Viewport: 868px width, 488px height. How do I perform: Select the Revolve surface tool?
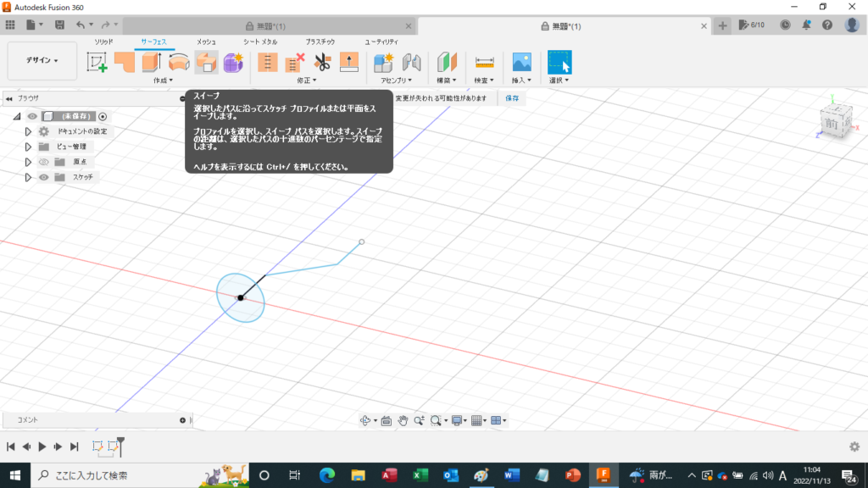pyautogui.click(x=179, y=62)
